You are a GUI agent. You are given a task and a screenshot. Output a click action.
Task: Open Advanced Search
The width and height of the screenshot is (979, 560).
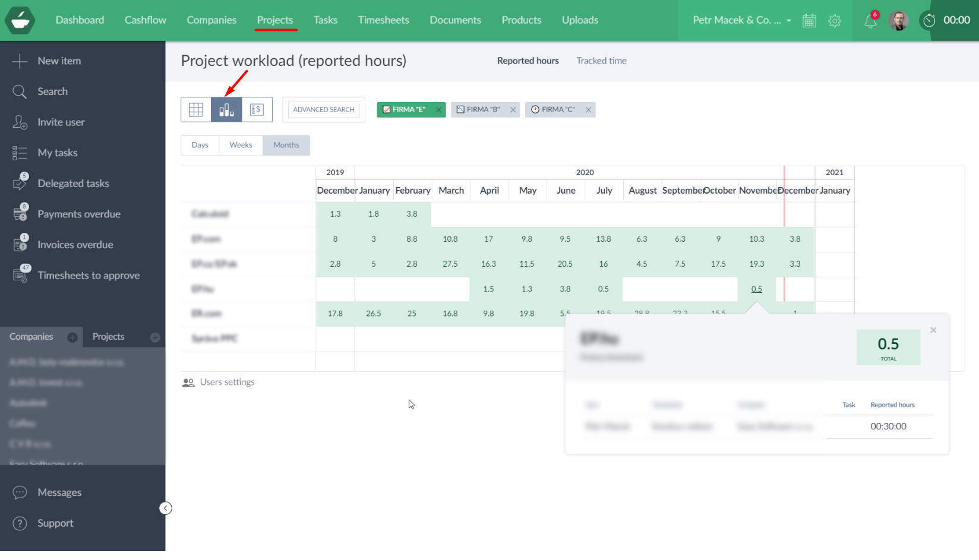click(324, 110)
